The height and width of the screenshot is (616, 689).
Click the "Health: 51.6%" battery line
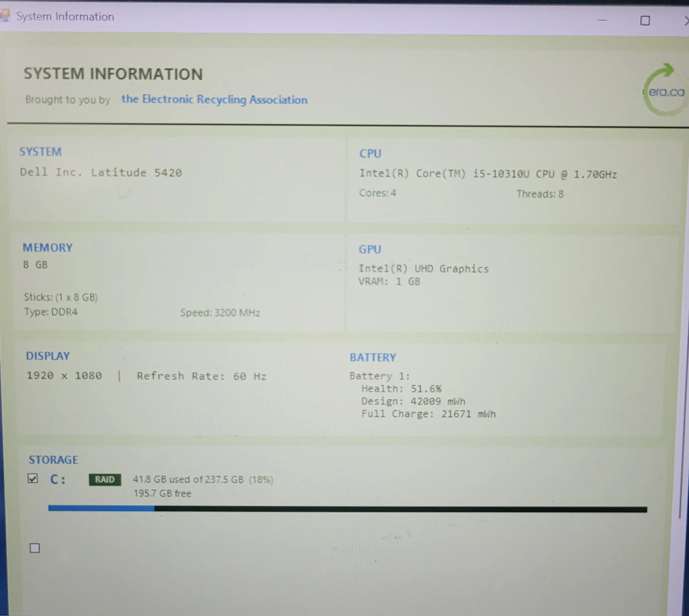(x=402, y=389)
